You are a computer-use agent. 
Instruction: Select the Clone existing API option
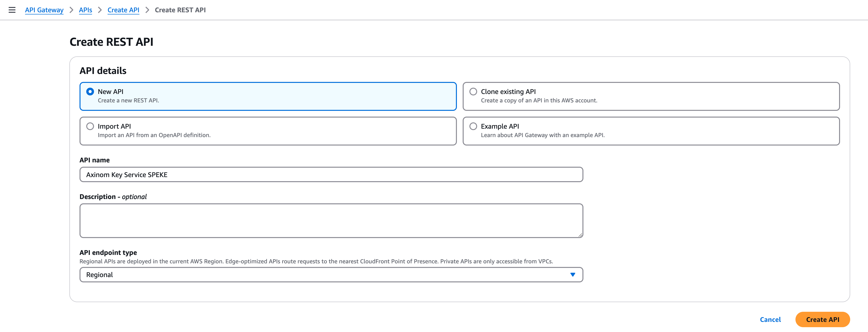[473, 92]
